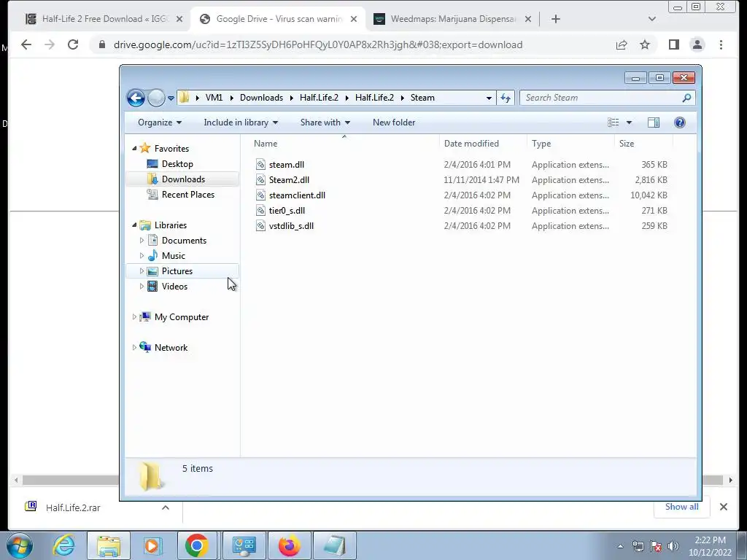The image size is (747, 560).
Task: Click the Change your view icon
Action: click(x=613, y=122)
